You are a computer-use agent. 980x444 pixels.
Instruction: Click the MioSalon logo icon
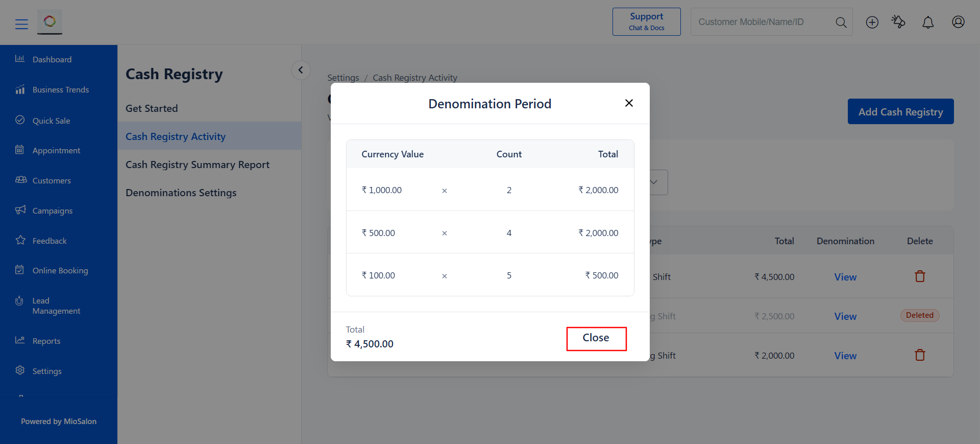coord(50,22)
